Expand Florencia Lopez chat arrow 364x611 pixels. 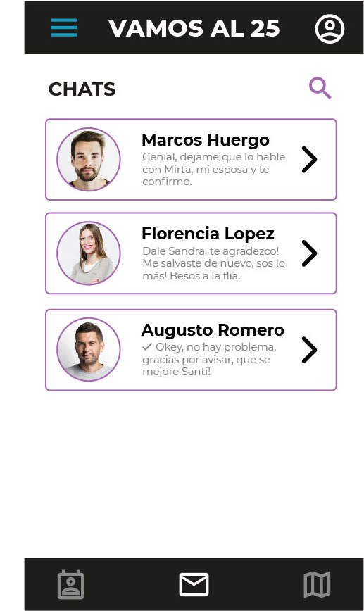pos(310,253)
